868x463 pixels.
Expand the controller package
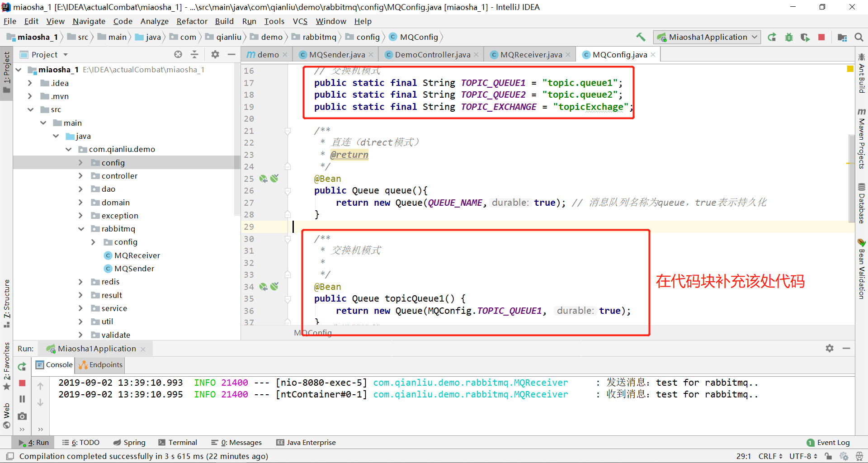click(81, 176)
